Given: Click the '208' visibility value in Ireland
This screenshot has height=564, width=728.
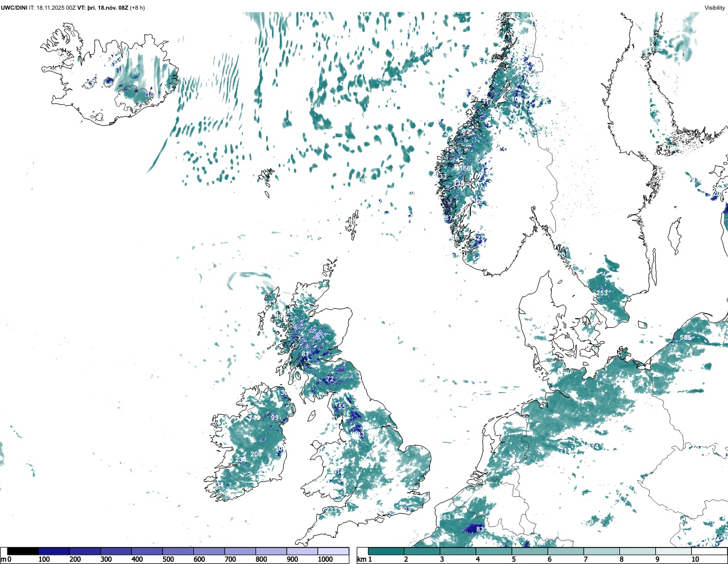Looking at the screenshot, I should tap(256, 454).
